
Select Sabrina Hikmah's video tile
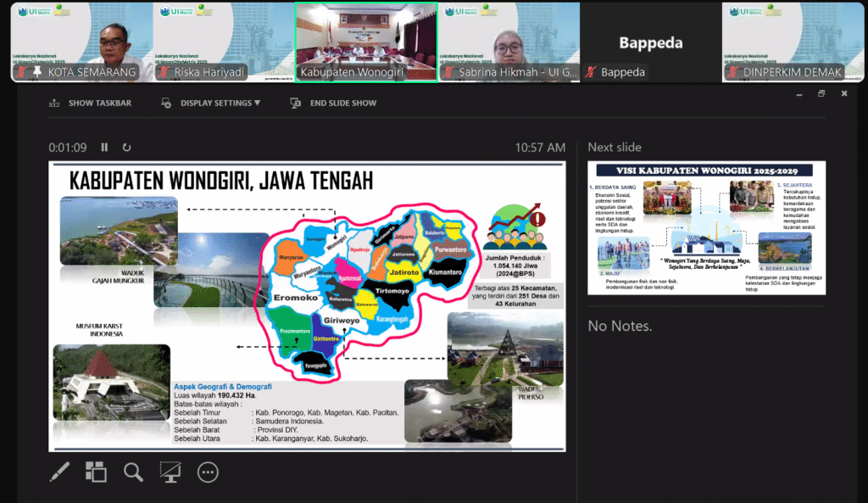coord(509,42)
